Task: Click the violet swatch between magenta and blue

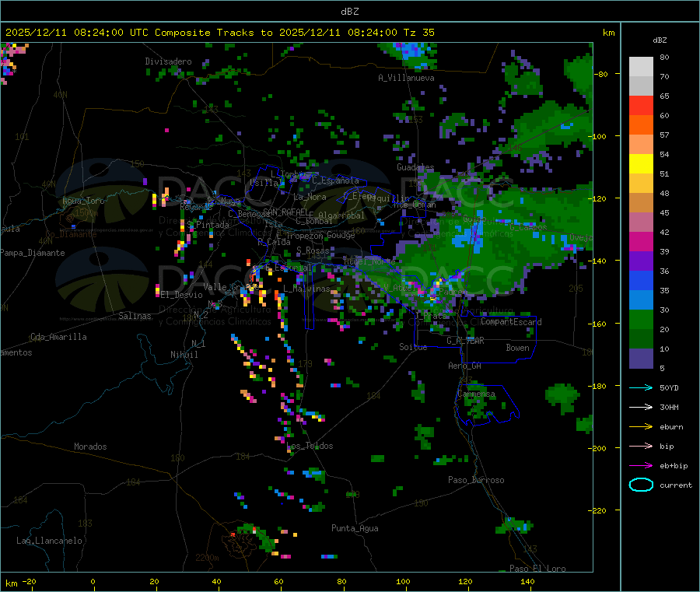Action: coord(641,261)
